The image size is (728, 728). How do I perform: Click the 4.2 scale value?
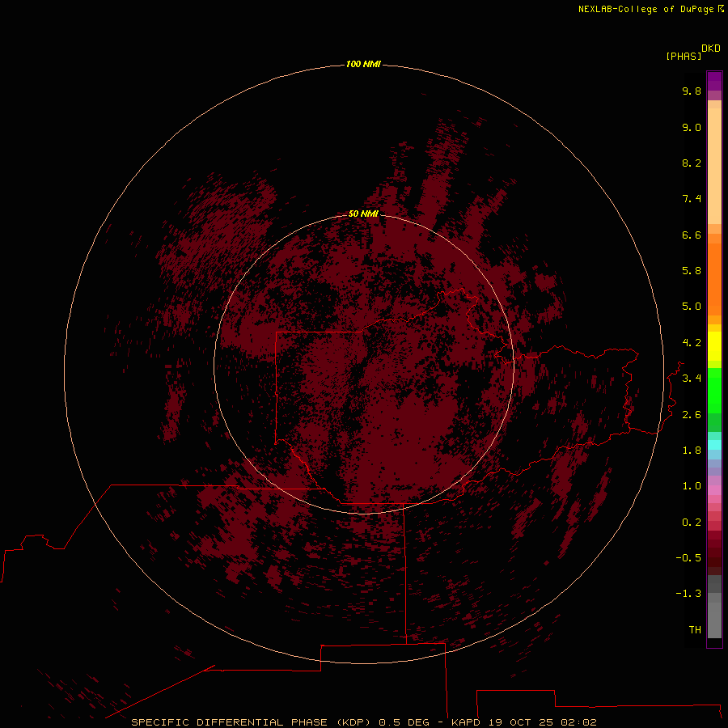pyautogui.click(x=692, y=343)
